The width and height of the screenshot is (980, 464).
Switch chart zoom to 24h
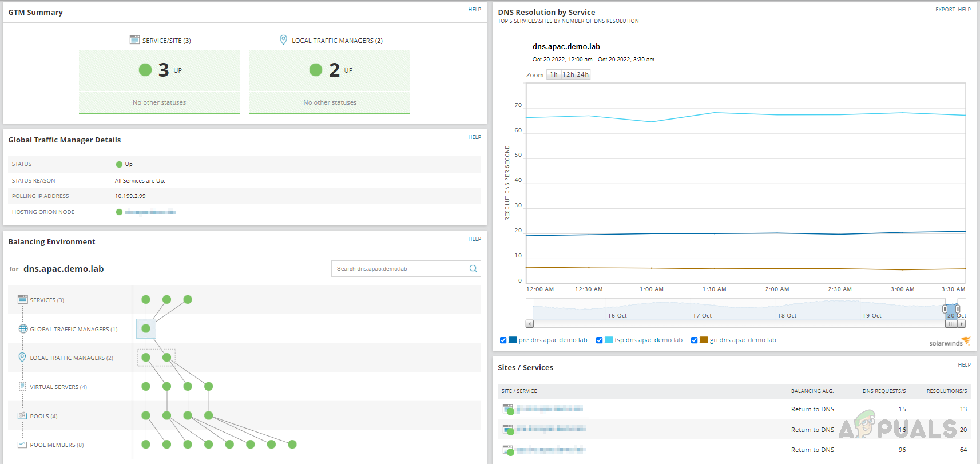point(582,74)
